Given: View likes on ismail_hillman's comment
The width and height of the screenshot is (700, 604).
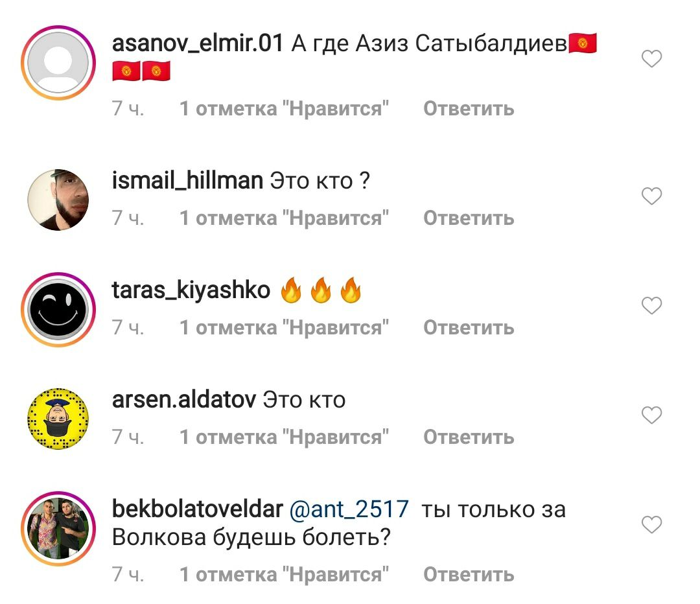Looking at the screenshot, I should [284, 218].
